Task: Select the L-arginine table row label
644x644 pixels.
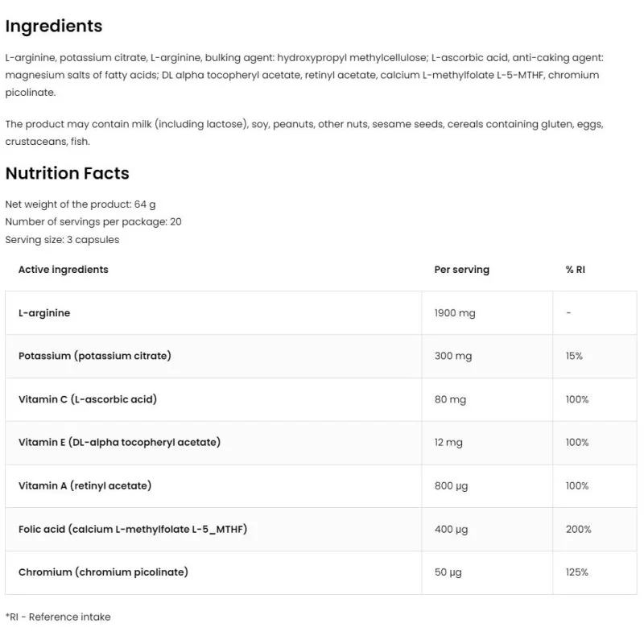Action: pyautogui.click(x=44, y=313)
